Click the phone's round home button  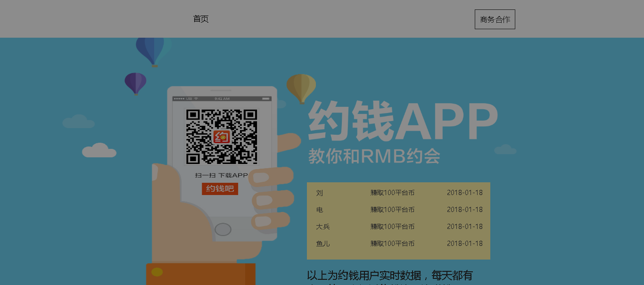(223, 229)
